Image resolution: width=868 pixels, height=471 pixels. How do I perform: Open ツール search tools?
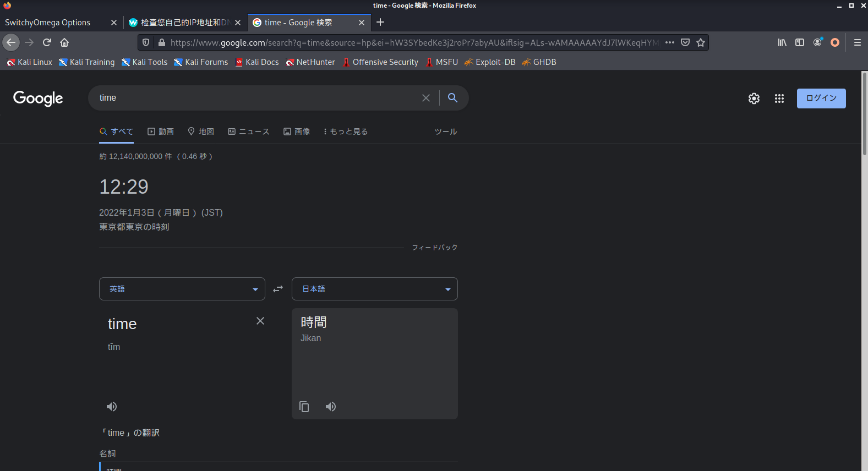(x=446, y=132)
